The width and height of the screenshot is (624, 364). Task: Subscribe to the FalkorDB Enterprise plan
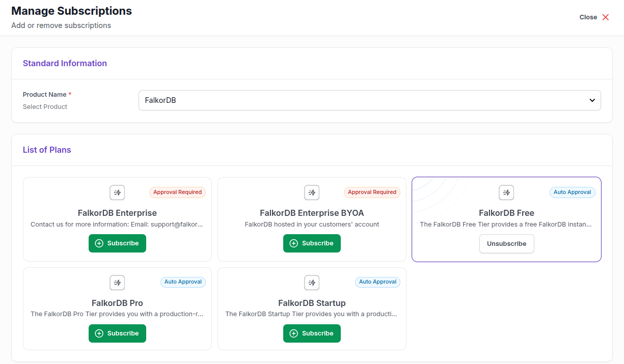[117, 243]
